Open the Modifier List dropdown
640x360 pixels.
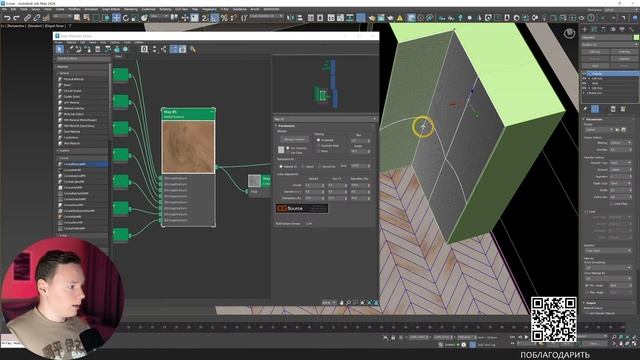[x=610, y=44]
